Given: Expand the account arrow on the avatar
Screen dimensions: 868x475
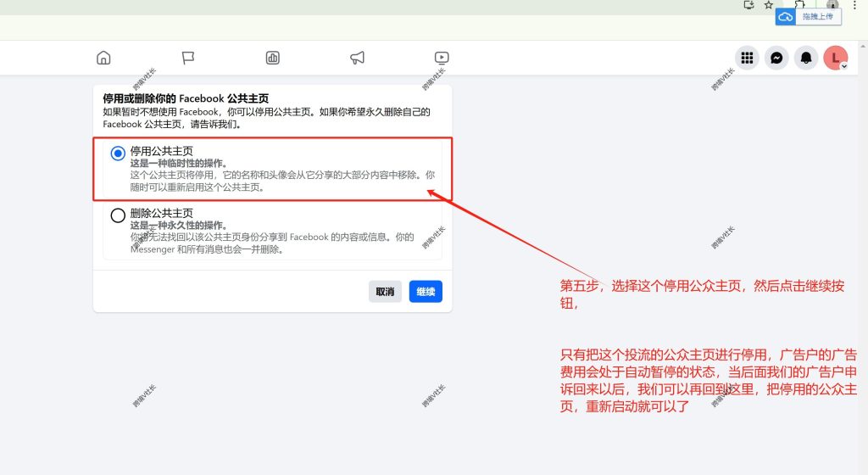Looking at the screenshot, I should point(843,66).
